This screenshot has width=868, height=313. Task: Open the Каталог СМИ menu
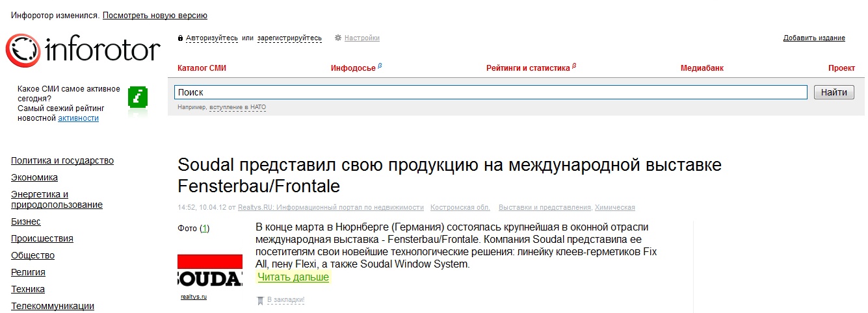pyautogui.click(x=202, y=68)
